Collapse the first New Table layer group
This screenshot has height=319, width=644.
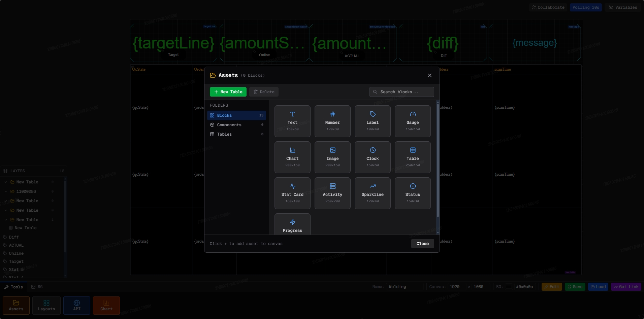6,182
